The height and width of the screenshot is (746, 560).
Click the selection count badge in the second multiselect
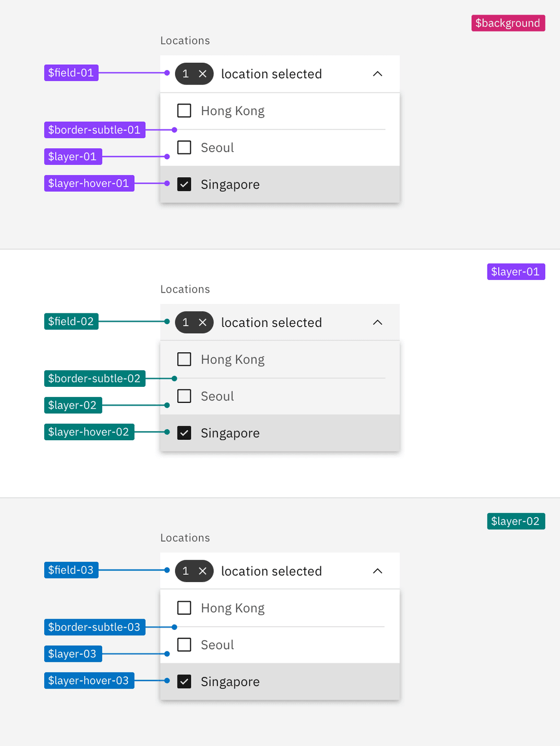tap(185, 322)
